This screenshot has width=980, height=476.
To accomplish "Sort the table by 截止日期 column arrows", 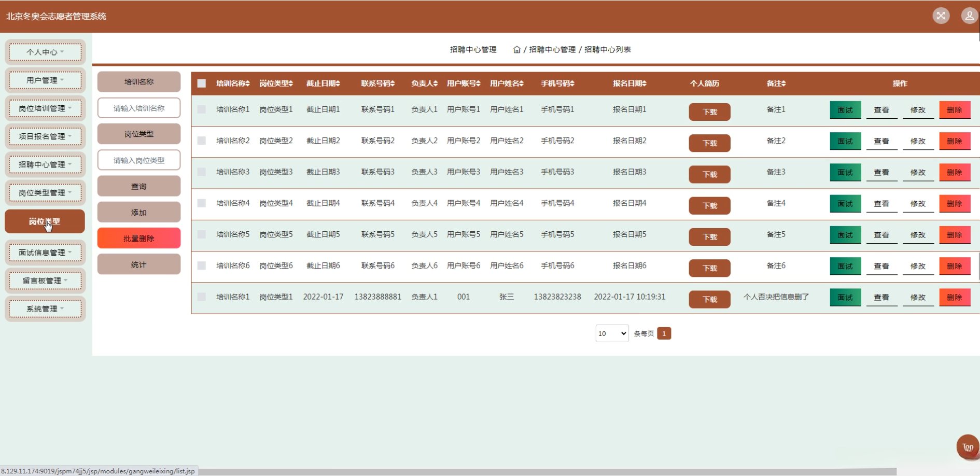I will tap(338, 83).
